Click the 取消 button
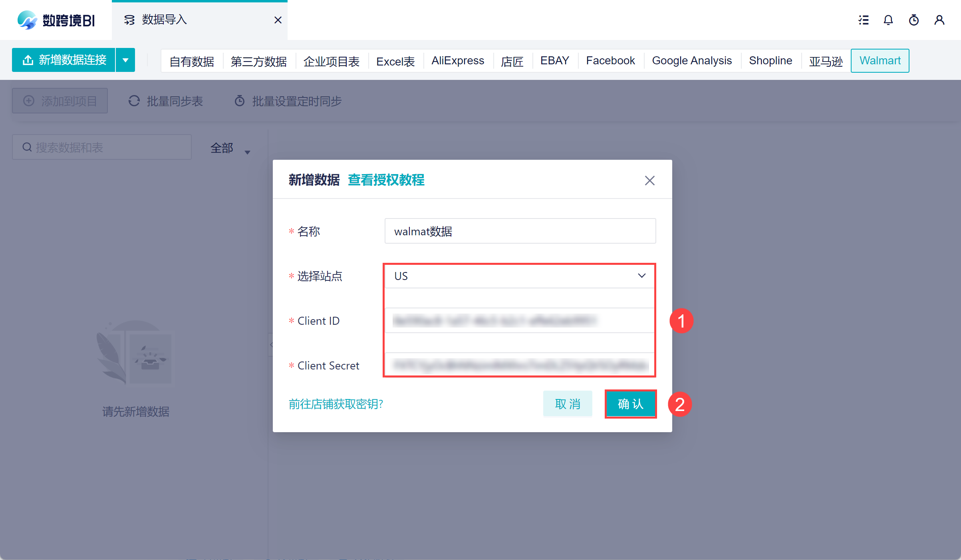Screen dimensions: 961x560 tap(568, 404)
